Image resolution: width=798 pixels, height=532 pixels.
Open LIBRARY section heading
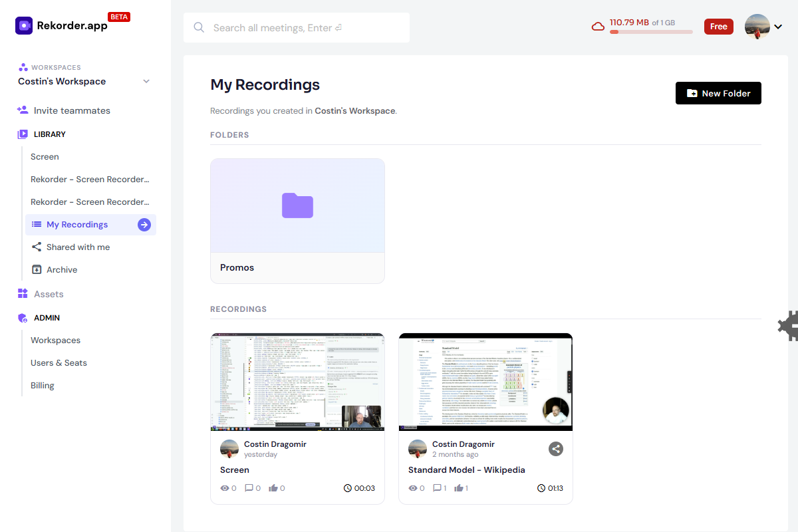point(50,134)
